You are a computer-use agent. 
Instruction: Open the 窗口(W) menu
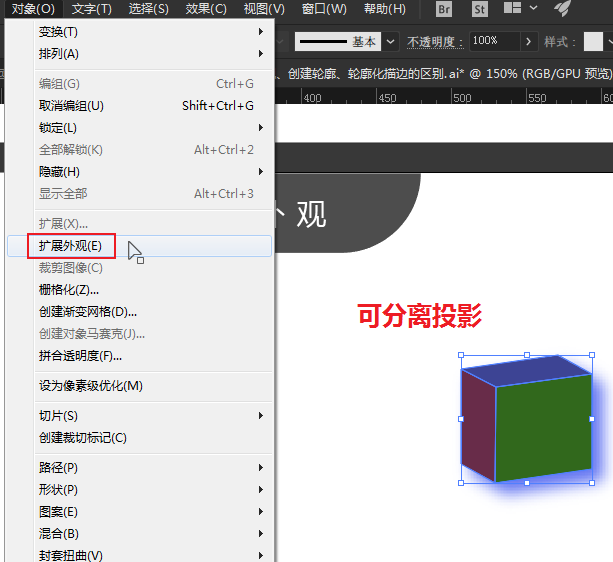324,9
